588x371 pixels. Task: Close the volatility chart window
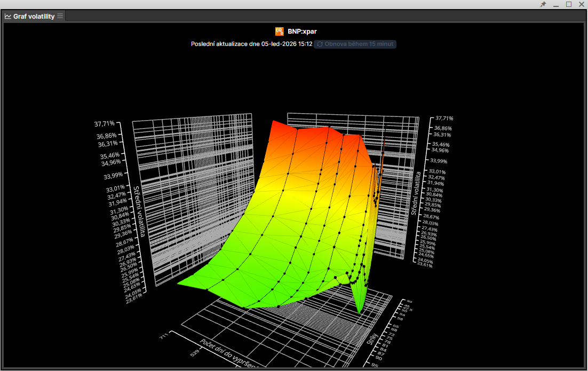[x=581, y=4]
